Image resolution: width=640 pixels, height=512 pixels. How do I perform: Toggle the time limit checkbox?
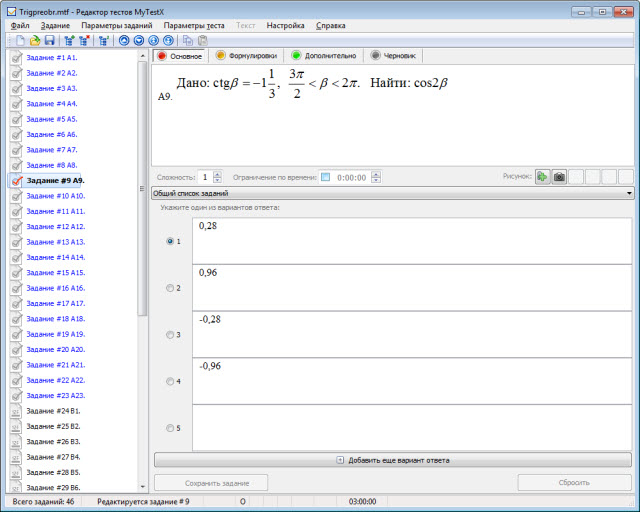coord(326,177)
